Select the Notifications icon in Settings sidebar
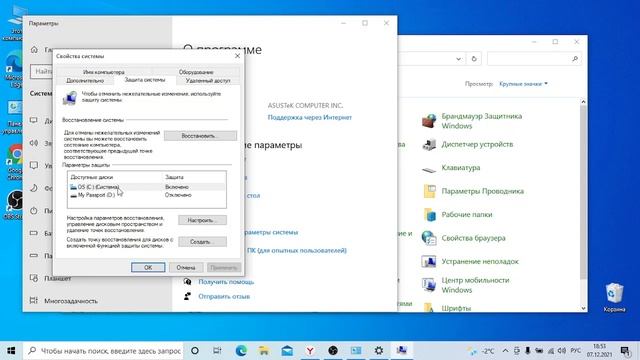Viewport: 640px width, 360px height. [x=34, y=165]
